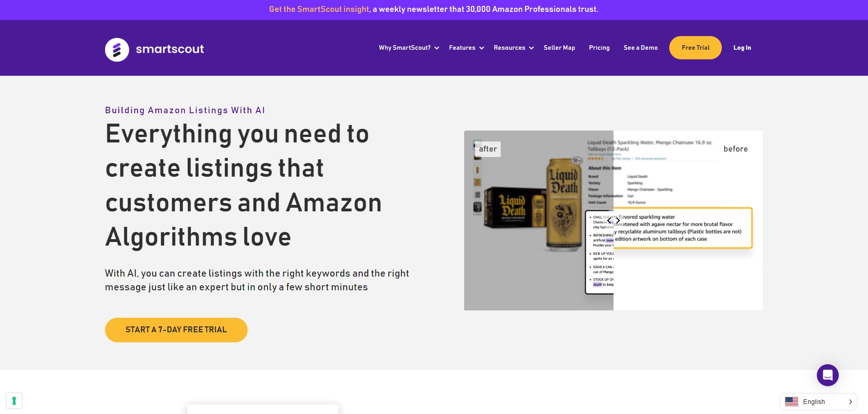Viewport: 868px width, 414px height.
Task: Open the green cookie consent icon
Action: (x=14, y=401)
